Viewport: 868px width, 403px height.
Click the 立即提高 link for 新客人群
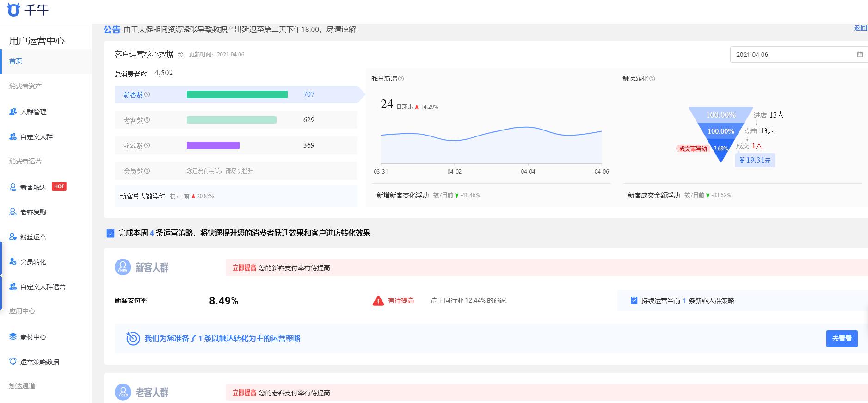(x=244, y=268)
